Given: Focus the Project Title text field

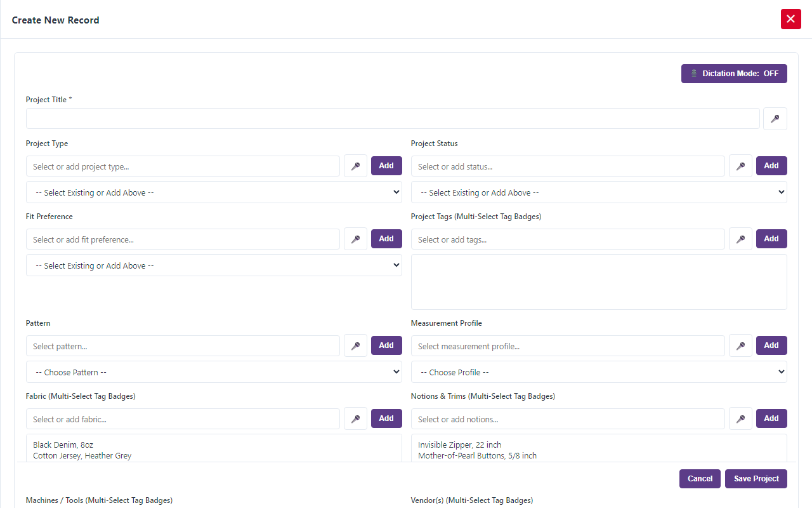Looking at the screenshot, I should (x=393, y=119).
